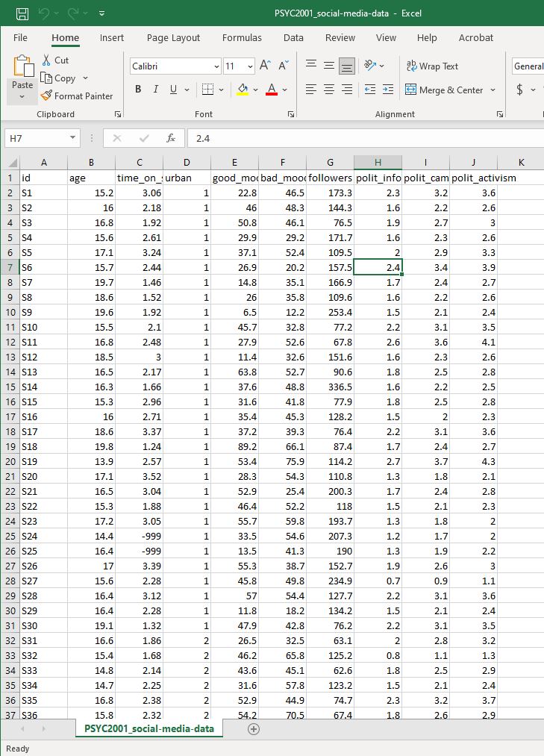
Task: Click Decrease Indent icon
Action: point(370,90)
